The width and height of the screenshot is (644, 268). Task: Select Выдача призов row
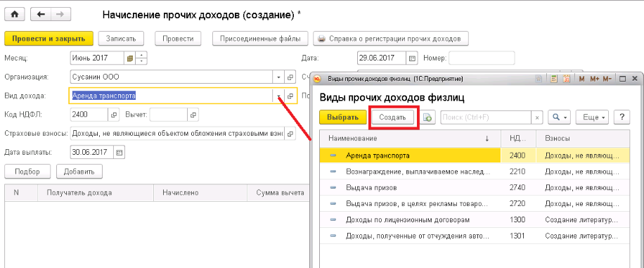475,187
